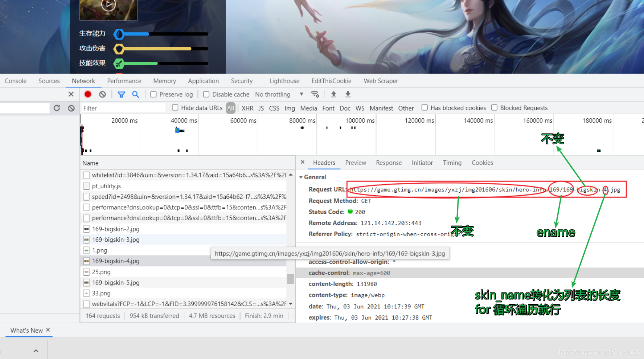Select the 169-bigskin-3.jpg request

pos(183,240)
